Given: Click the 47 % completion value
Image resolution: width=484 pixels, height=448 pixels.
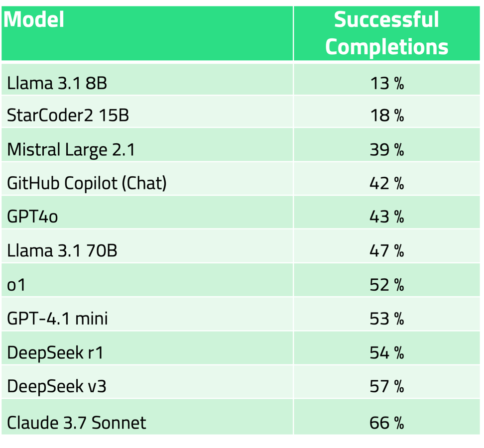Looking at the screenshot, I should (386, 250).
